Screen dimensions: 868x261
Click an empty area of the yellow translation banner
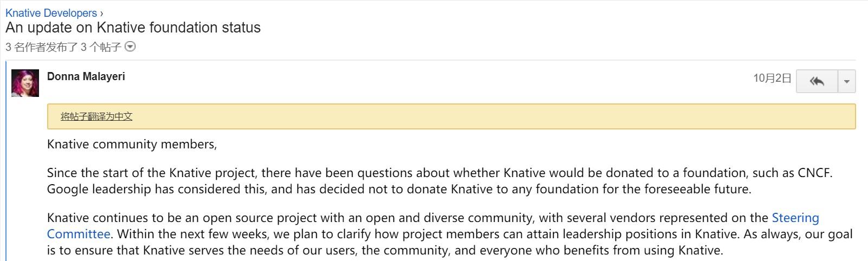[488, 116]
